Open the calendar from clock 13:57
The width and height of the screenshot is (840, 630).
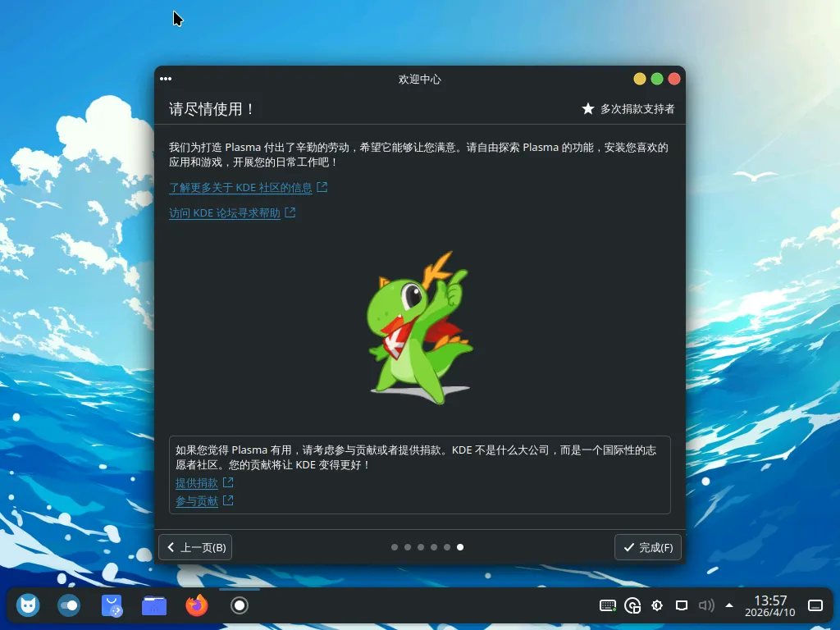769,606
